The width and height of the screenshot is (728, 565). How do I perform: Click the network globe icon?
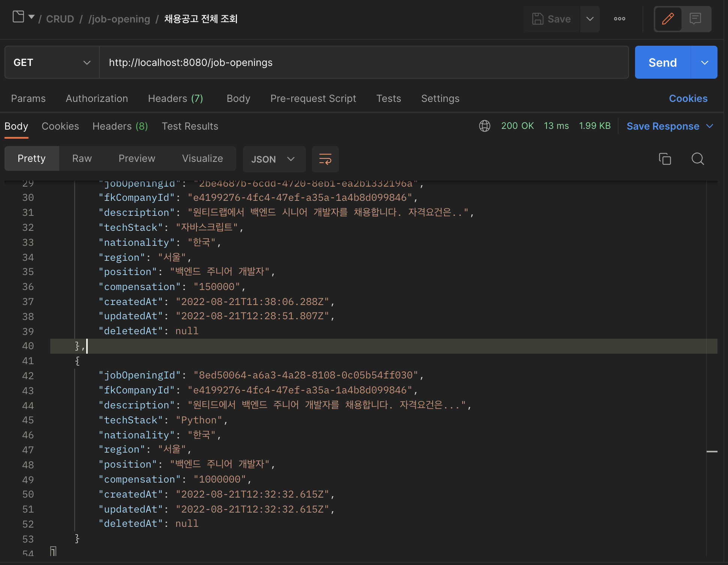(x=485, y=126)
